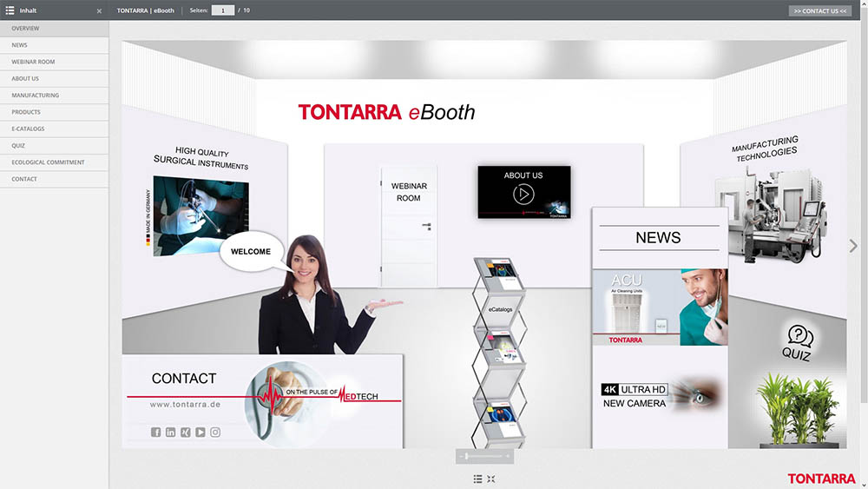Screen dimensions: 868x489
Task: Click the zoom slider track
Action: click(486, 456)
